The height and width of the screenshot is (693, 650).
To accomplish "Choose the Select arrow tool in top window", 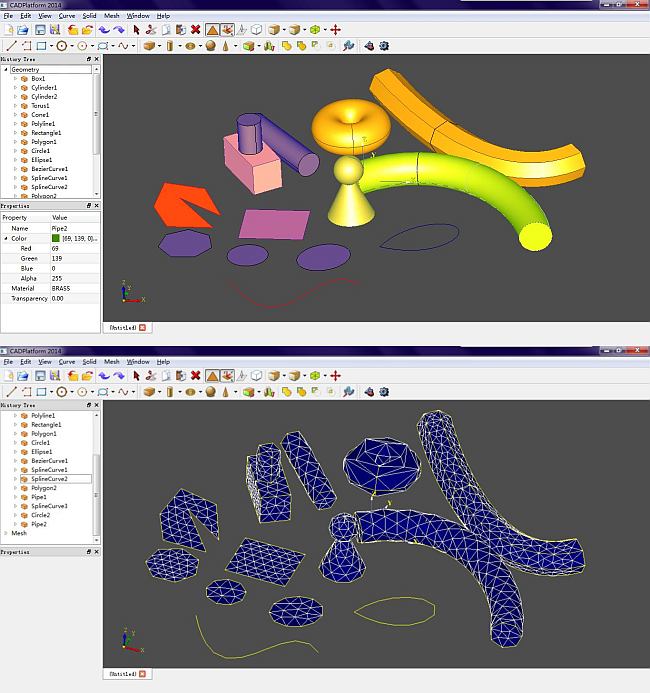I will tap(136, 30).
